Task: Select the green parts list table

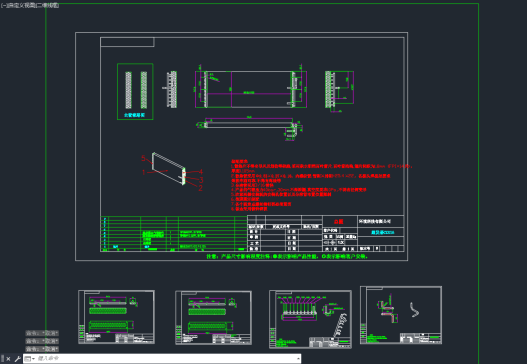Action: [x=174, y=234]
